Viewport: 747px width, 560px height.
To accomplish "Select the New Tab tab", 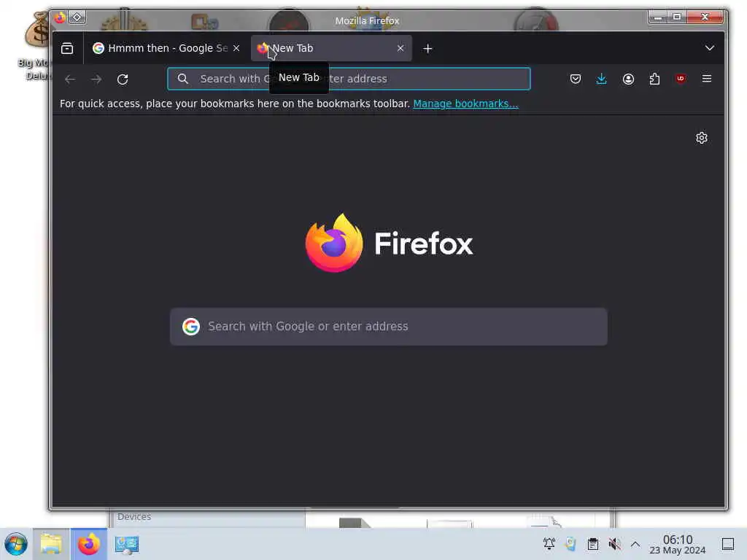I will pos(331,48).
